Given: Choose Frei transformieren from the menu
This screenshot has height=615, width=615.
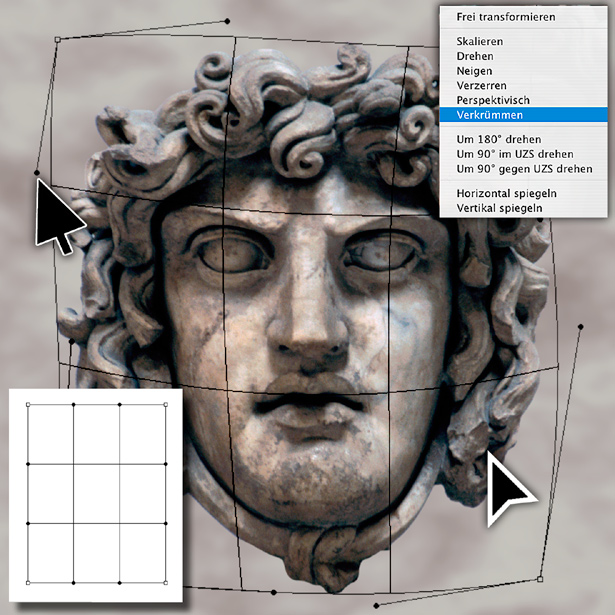Looking at the screenshot, I should (523, 17).
